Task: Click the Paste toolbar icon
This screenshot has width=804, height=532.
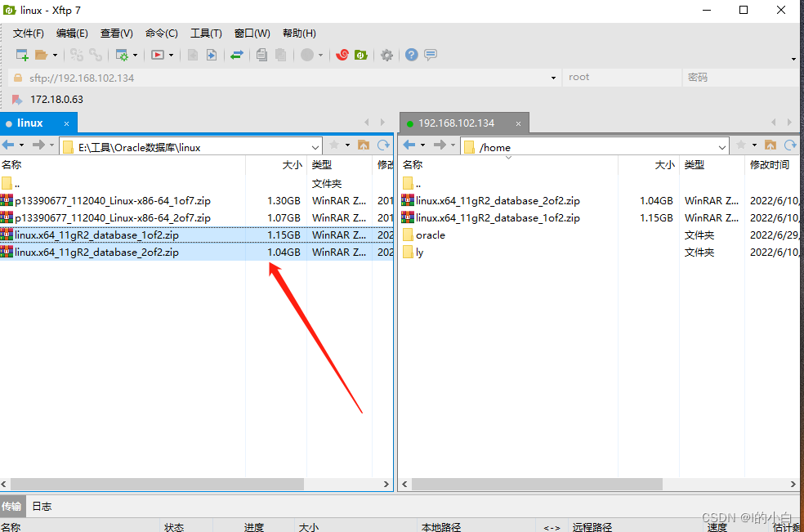Action: pos(280,55)
